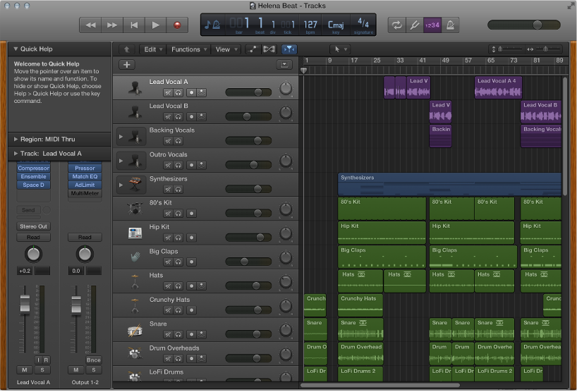Select the Synthesizers region in timeline
Screen dimensions: 577x392
[449, 184]
